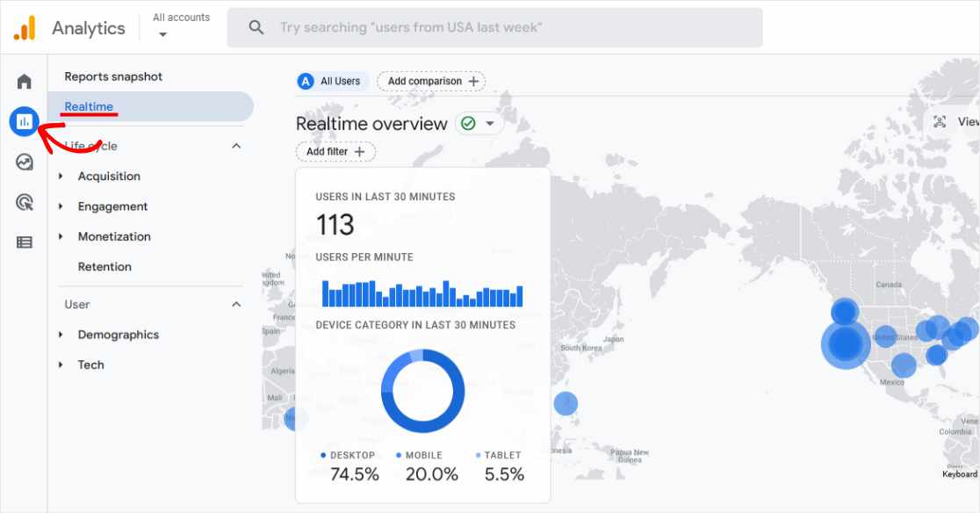Click the Add filter button
The height and width of the screenshot is (513, 980).
coord(335,151)
